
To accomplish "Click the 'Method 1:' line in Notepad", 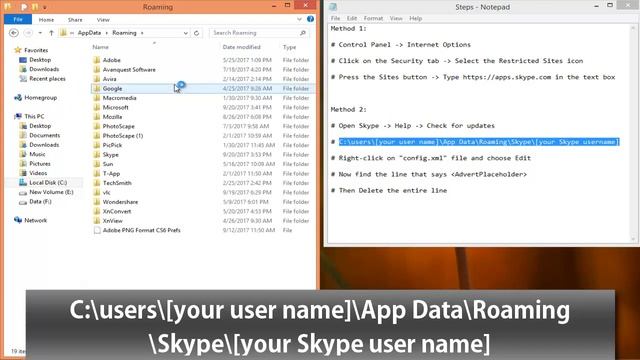I will (349, 29).
